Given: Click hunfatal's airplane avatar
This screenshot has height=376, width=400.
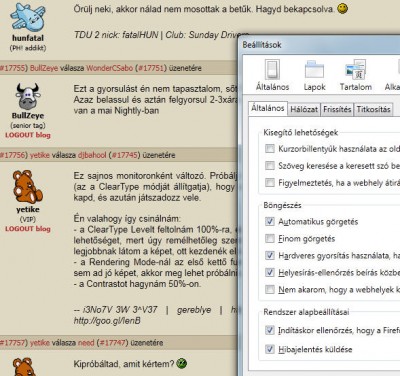Looking at the screenshot, I should tap(28, 17).
